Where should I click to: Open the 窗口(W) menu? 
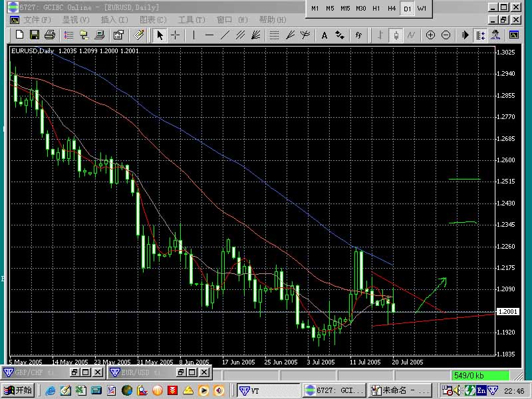(232, 20)
